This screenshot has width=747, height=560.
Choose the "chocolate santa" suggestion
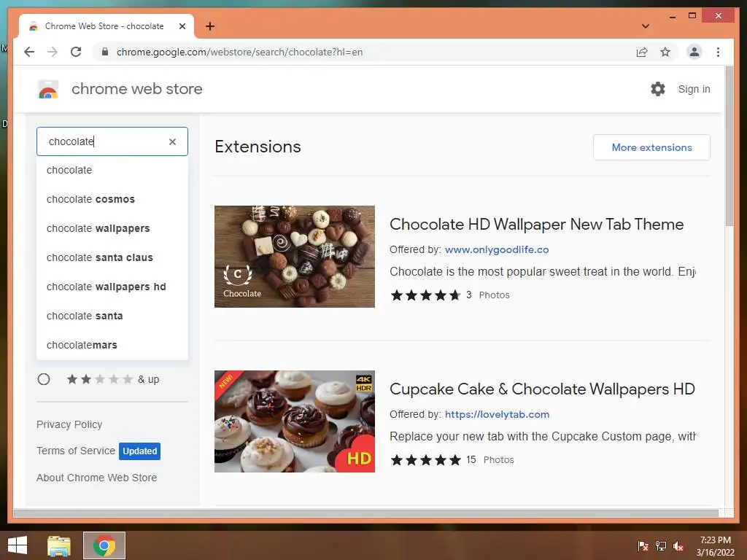click(112, 316)
